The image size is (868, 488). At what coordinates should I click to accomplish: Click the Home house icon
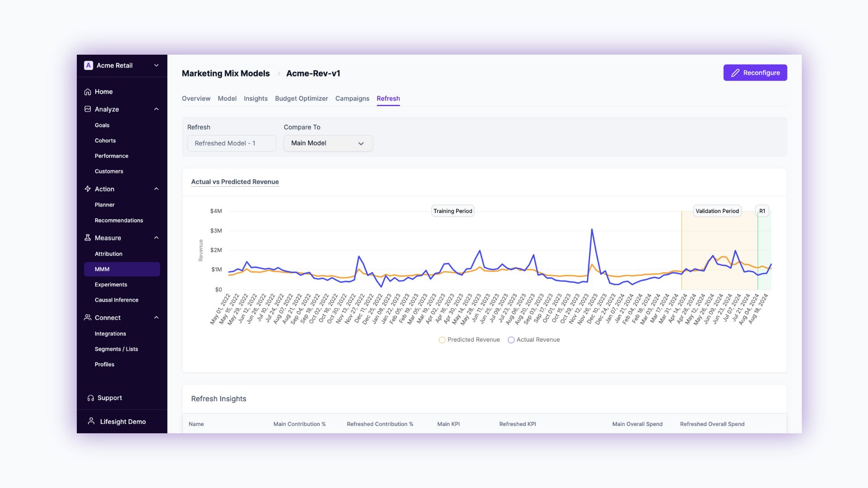pyautogui.click(x=88, y=92)
